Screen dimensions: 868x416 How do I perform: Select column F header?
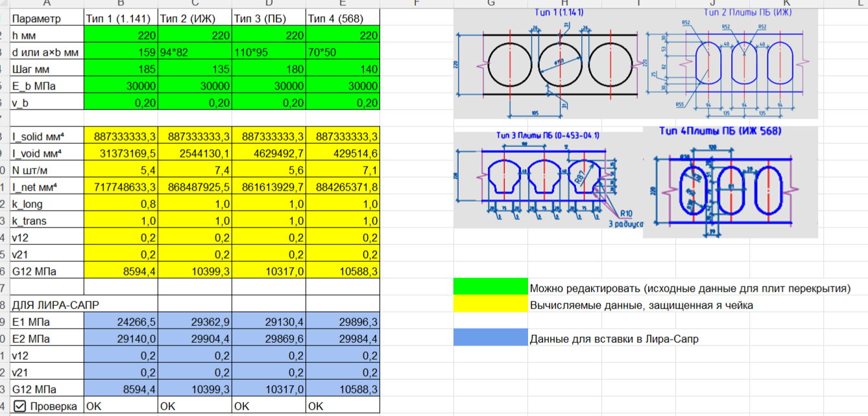click(x=416, y=3)
